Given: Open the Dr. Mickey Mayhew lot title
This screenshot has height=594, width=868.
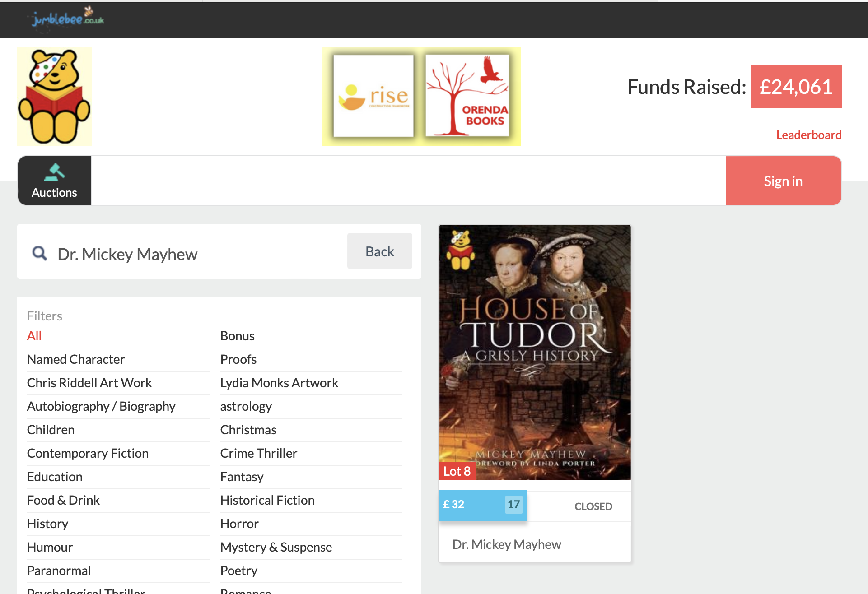Looking at the screenshot, I should (507, 544).
